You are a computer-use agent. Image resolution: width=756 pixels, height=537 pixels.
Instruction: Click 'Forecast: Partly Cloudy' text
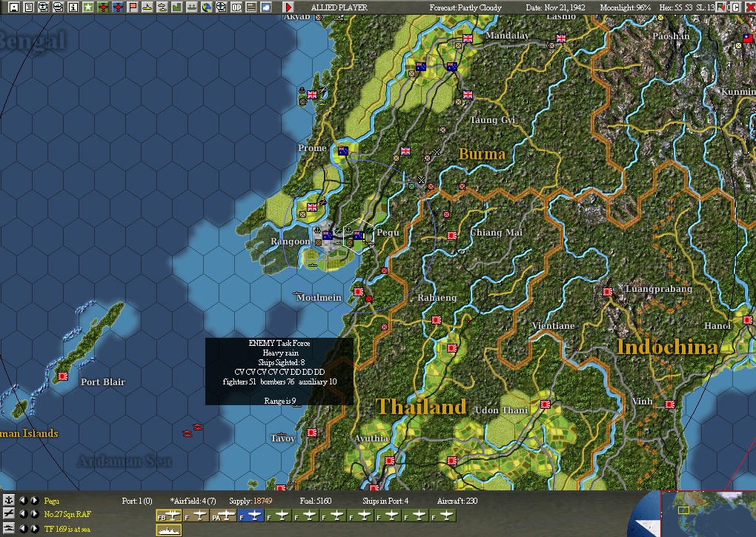(465, 7)
